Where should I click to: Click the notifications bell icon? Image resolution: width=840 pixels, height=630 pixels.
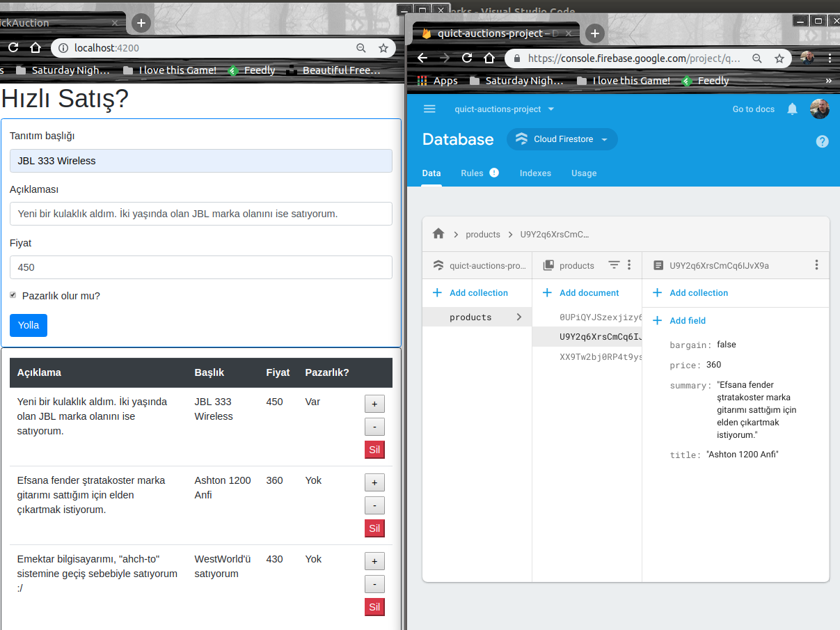792,109
